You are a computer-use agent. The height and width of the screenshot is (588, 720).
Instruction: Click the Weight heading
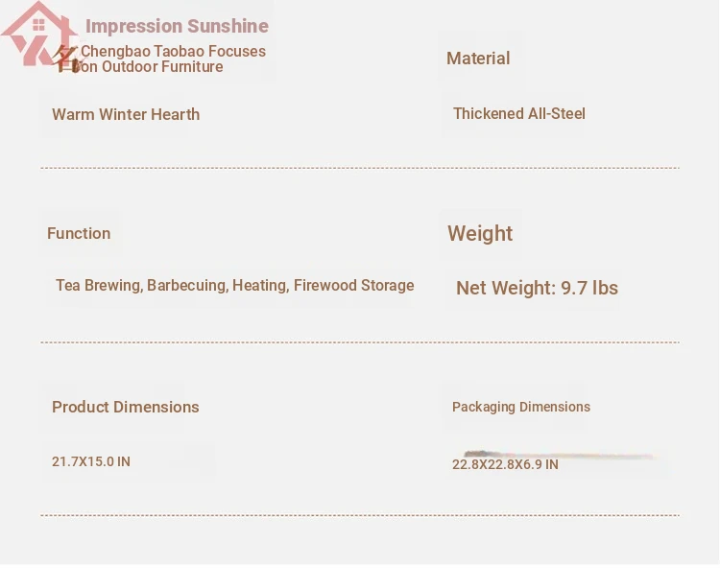coord(480,233)
